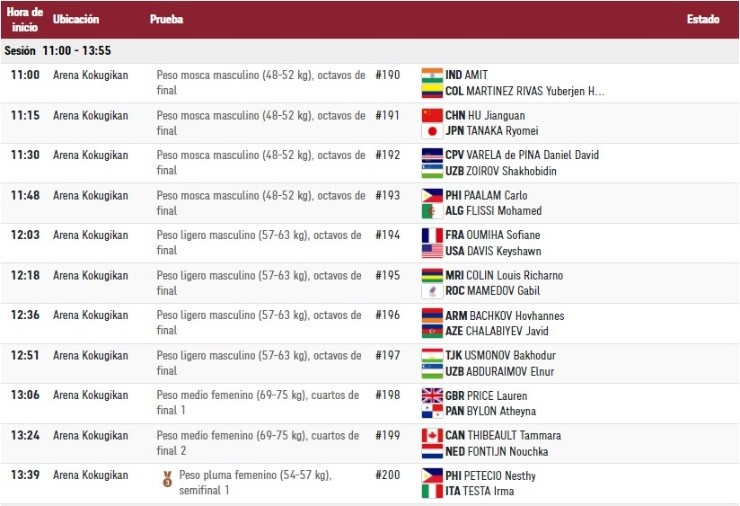The image size is (740, 506).
Task: Click the 'Sesión 11:00 - 13:55' row
Action: [58, 51]
